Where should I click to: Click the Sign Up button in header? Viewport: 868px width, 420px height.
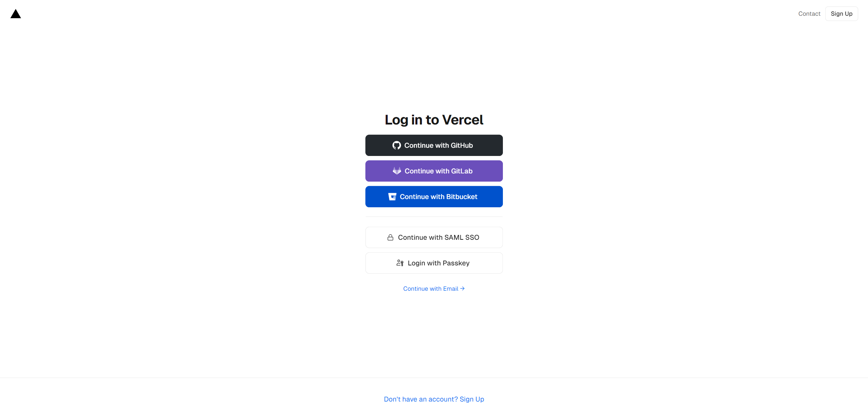coord(841,14)
